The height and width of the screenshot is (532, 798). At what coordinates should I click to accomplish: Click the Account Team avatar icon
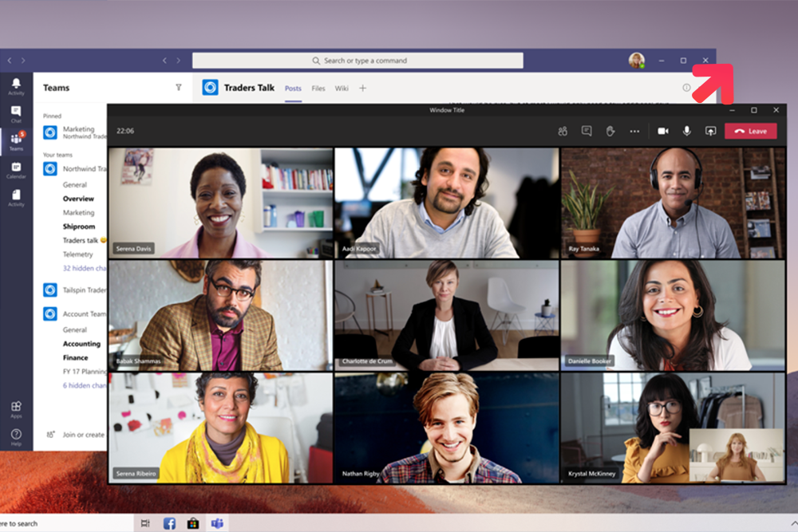(49, 313)
